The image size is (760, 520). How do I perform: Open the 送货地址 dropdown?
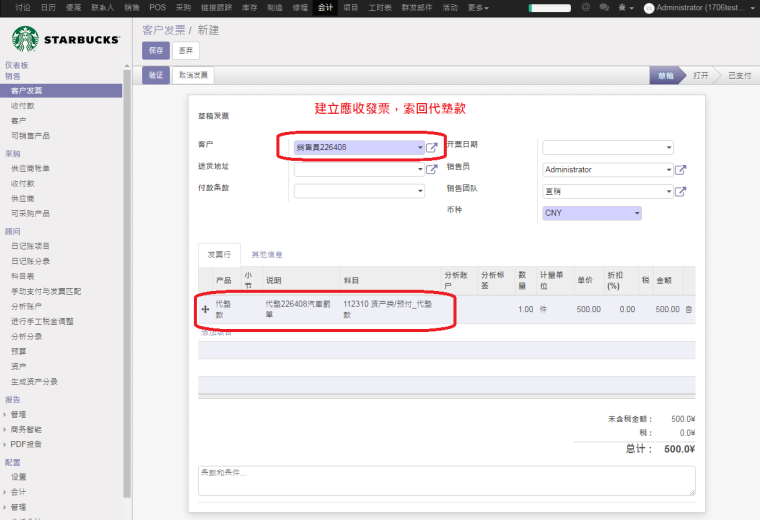[x=359, y=169]
